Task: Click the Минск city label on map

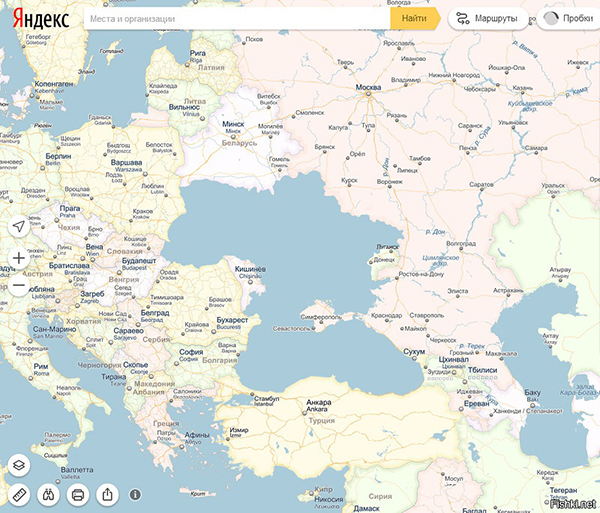Action: [x=233, y=123]
